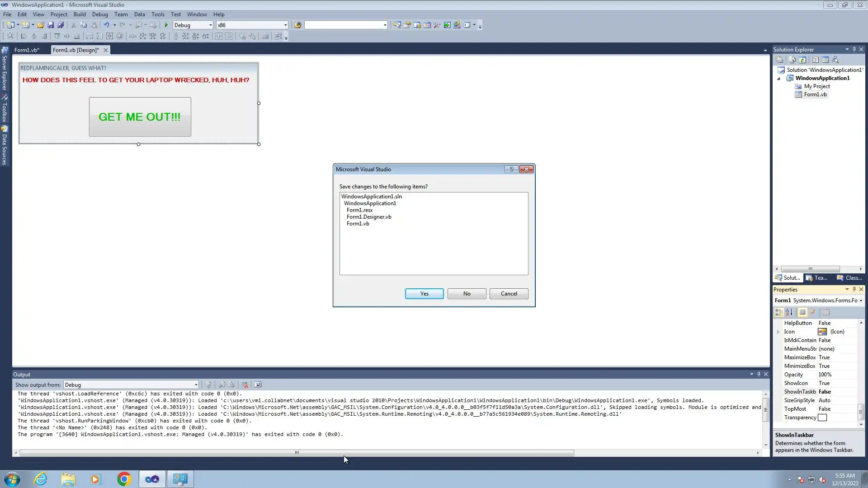
Task: Click the Start Debugging play icon
Action: pyautogui.click(x=166, y=25)
